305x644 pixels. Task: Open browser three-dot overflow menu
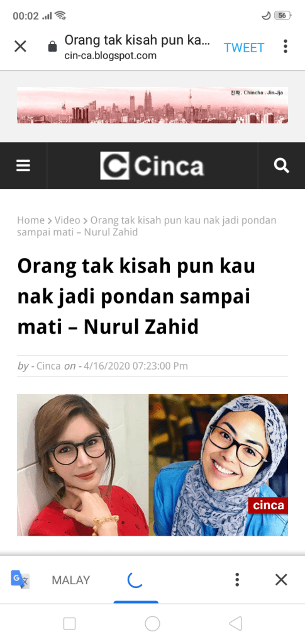(286, 47)
